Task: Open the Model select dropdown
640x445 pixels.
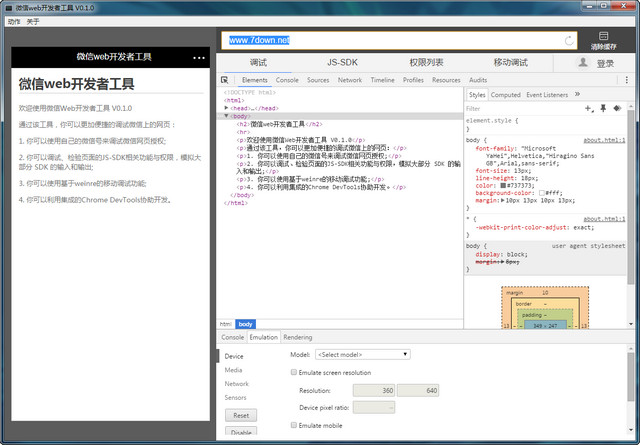Action: click(362, 354)
